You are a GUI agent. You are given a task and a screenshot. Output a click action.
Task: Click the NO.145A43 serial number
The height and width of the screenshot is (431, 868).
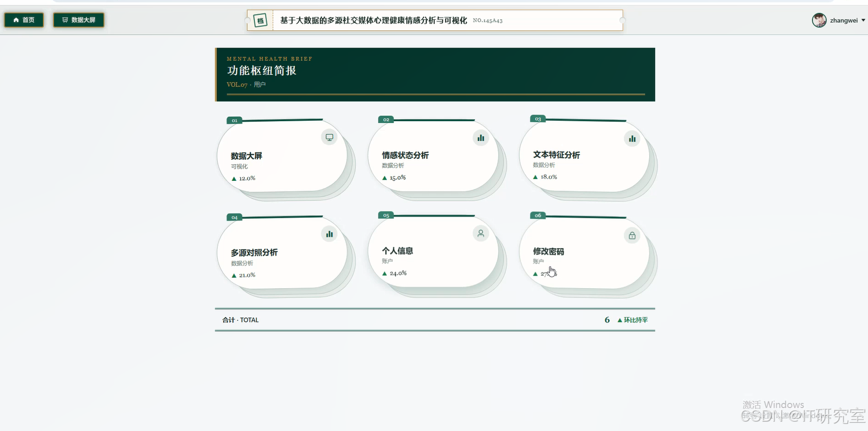tap(488, 20)
